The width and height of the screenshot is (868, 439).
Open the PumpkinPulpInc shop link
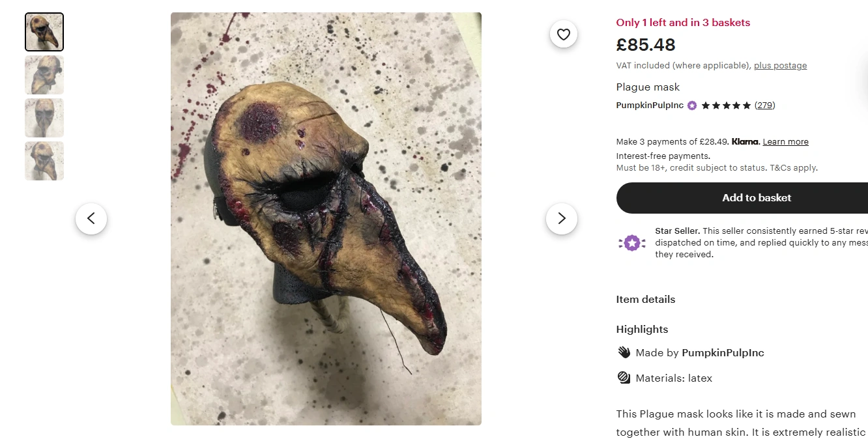point(649,106)
